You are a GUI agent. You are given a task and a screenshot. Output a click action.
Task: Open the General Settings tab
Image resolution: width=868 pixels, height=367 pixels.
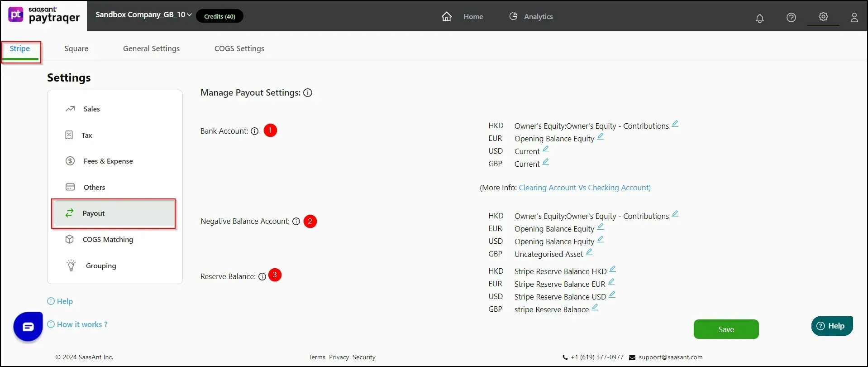[151, 48]
